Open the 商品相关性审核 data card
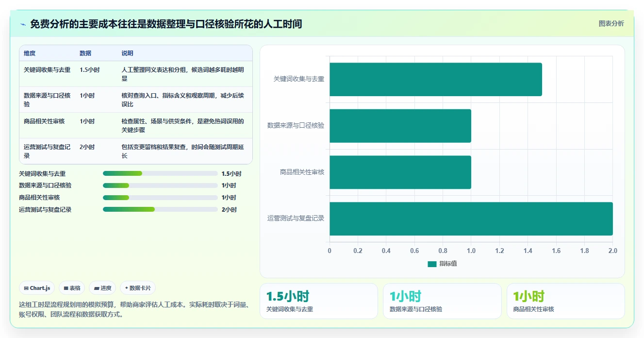 pos(565,301)
